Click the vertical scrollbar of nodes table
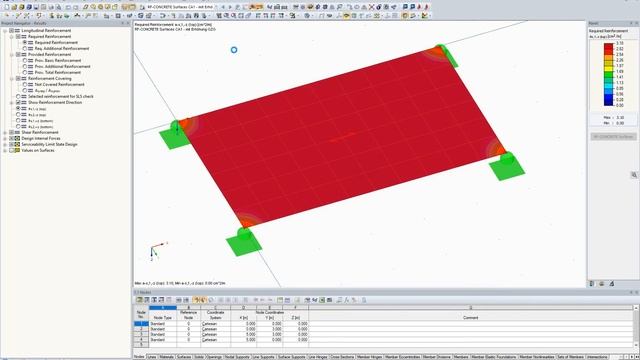Viewport: 640px width, 360px height. [x=636, y=328]
